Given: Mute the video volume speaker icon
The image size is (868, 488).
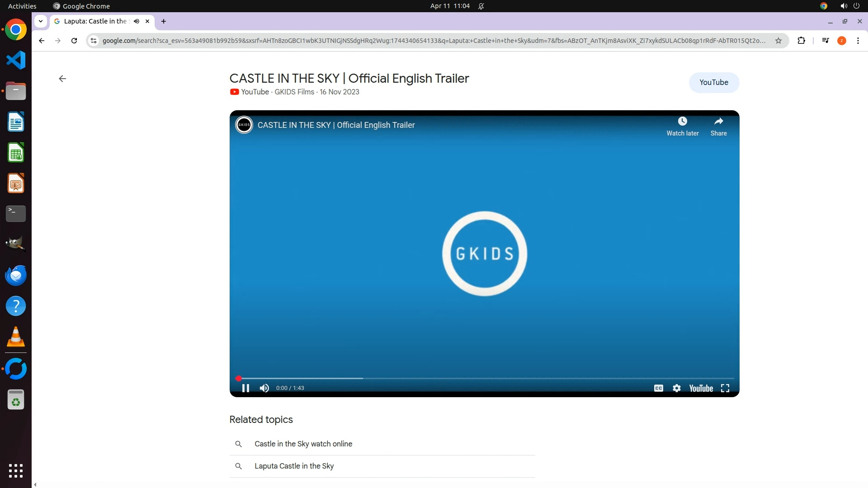Looking at the screenshot, I should pos(264,388).
